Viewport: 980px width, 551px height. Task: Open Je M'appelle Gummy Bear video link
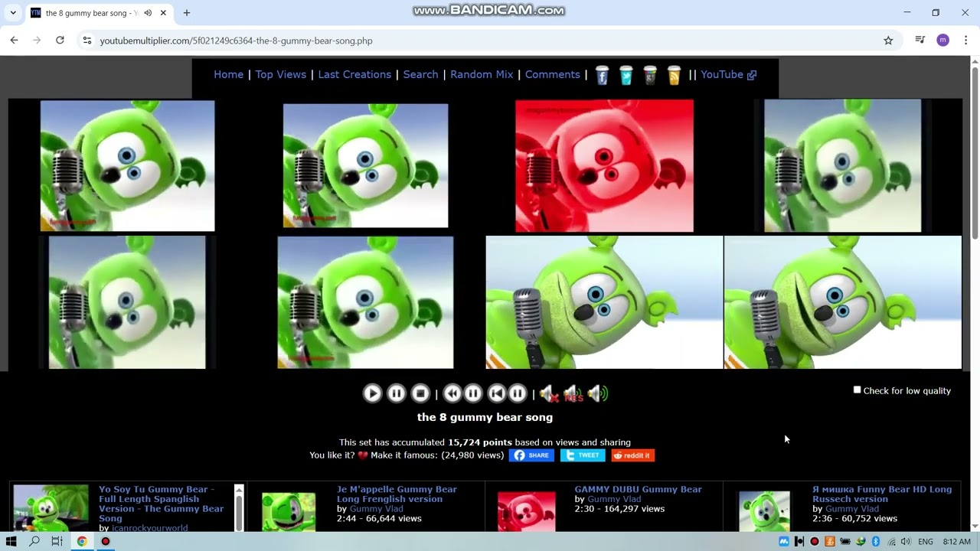(x=397, y=494)
